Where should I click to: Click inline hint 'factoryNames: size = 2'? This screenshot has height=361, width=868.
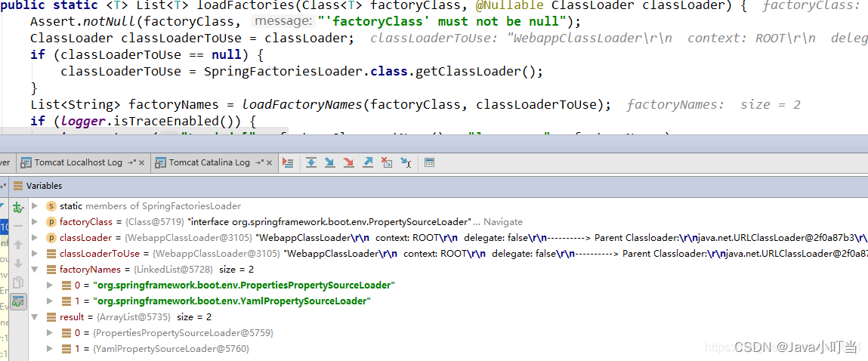pos(714,105)
